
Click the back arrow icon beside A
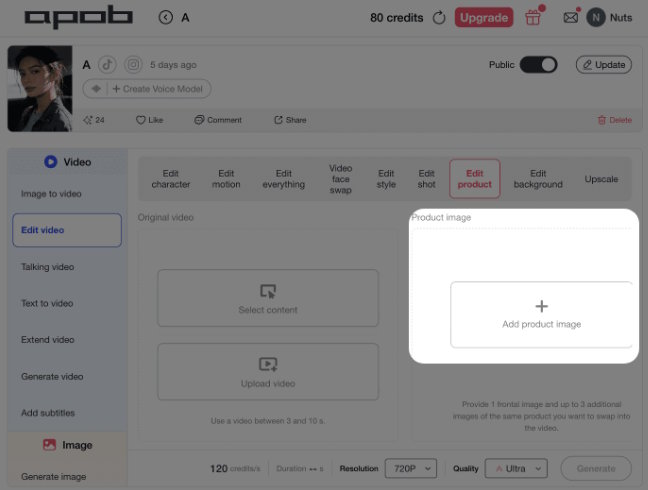pyautogui.click(x=166, y=17)
